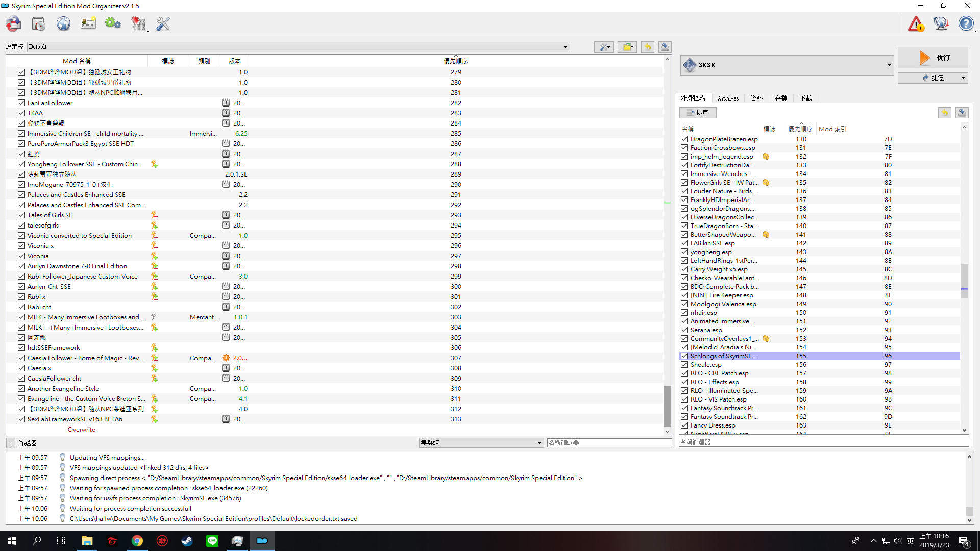
Task: Open settings wrench and screwdriver icon
Action: click(x=163, y=23)
